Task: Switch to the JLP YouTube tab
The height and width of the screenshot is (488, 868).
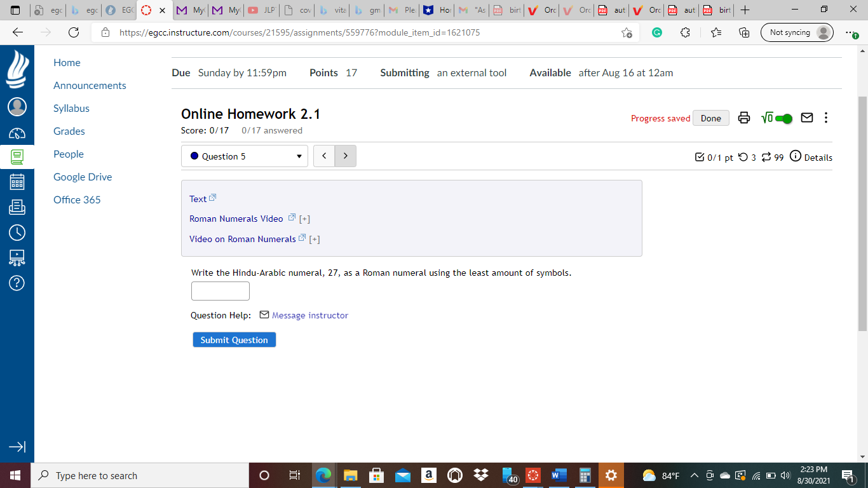Action: 262,10
